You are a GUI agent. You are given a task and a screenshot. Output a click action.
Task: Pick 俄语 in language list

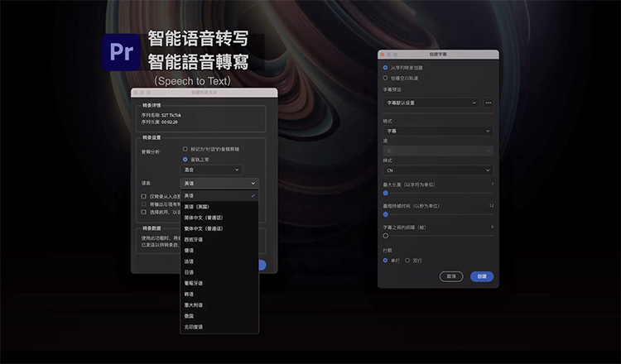(x=219, y=316)
